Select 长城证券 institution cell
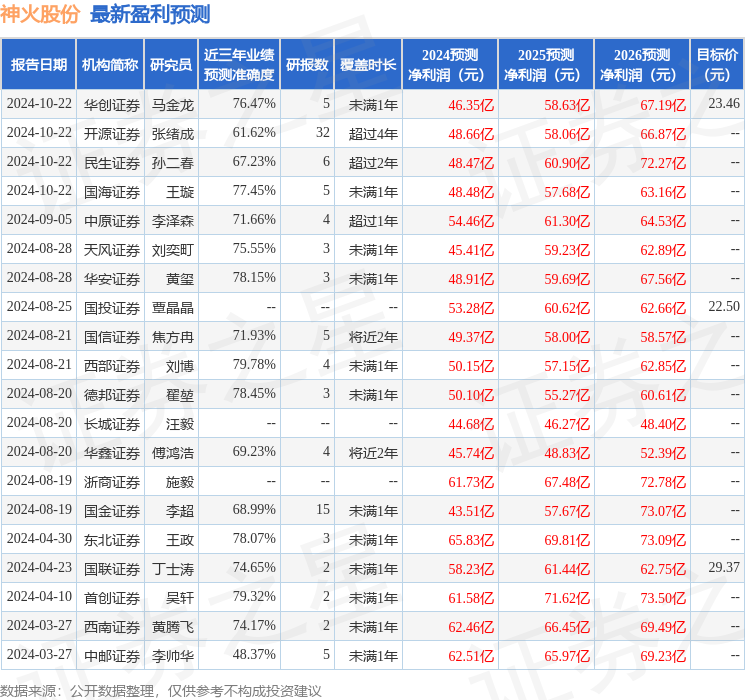Image resolution: width=745 pixels, height=700 pixels. [112, 423]
